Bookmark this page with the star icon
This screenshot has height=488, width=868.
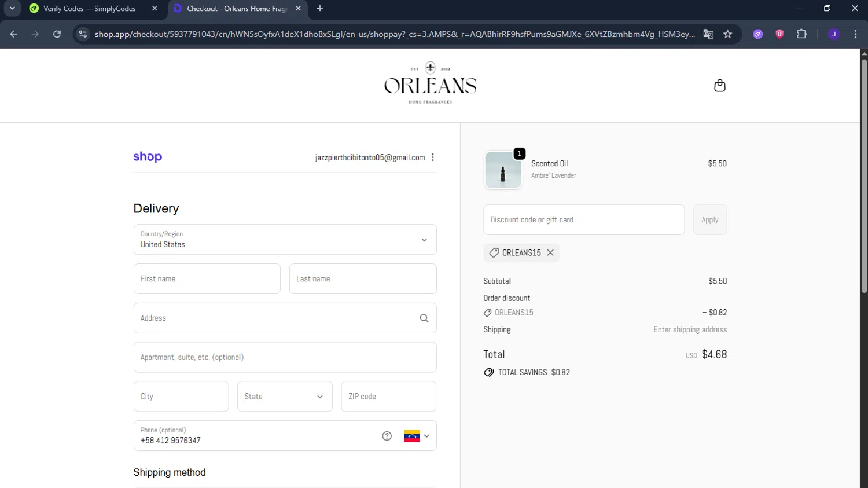pyautogui.click(x=728, y=34)
